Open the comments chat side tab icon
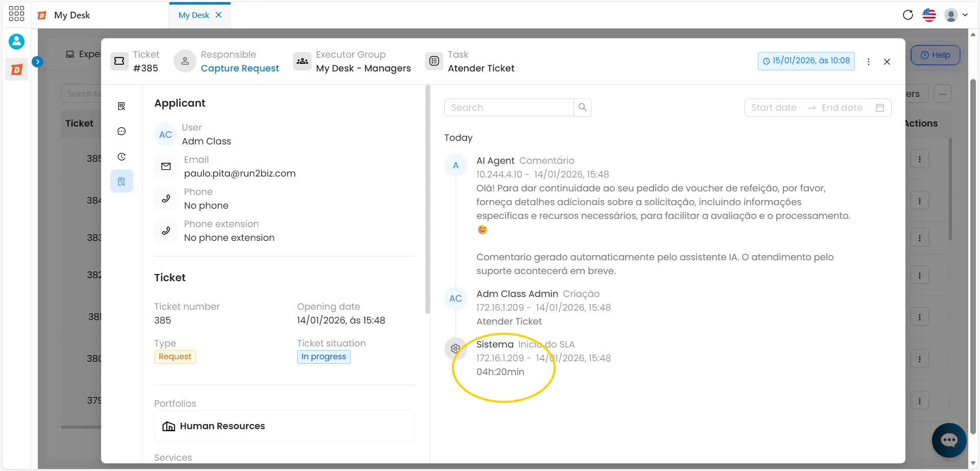980x471 pixels. click(122, 132)
